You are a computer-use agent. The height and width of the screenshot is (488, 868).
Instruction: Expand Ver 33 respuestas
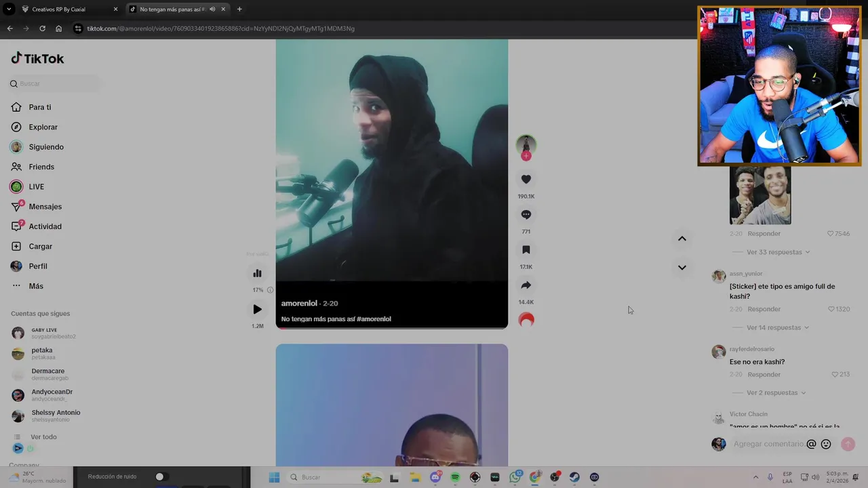tap(778, 252)
